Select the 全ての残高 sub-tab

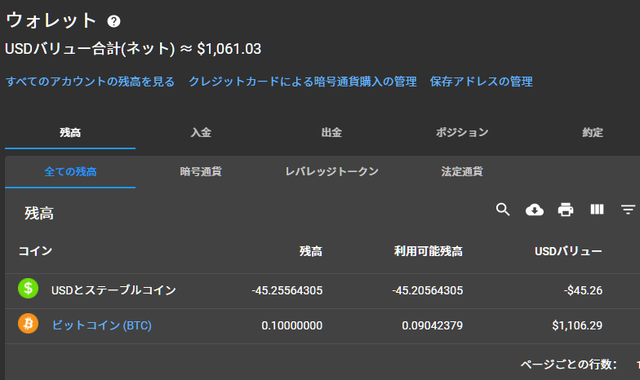70,171
